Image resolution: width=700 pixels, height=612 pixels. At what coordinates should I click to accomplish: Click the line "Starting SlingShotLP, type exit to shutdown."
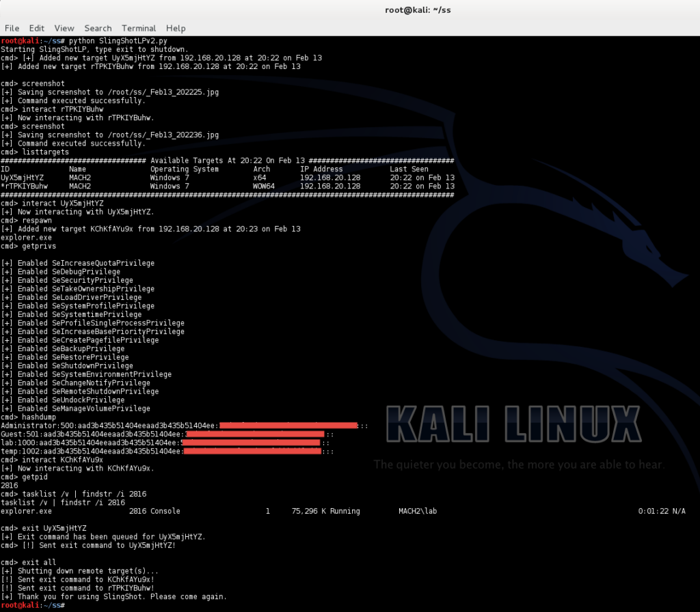[x=94, y=49]
